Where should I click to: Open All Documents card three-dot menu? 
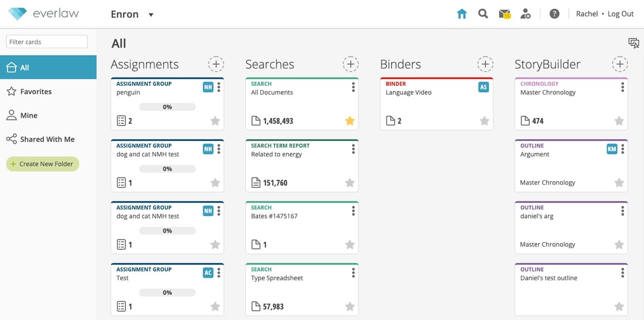pos(353,87)
